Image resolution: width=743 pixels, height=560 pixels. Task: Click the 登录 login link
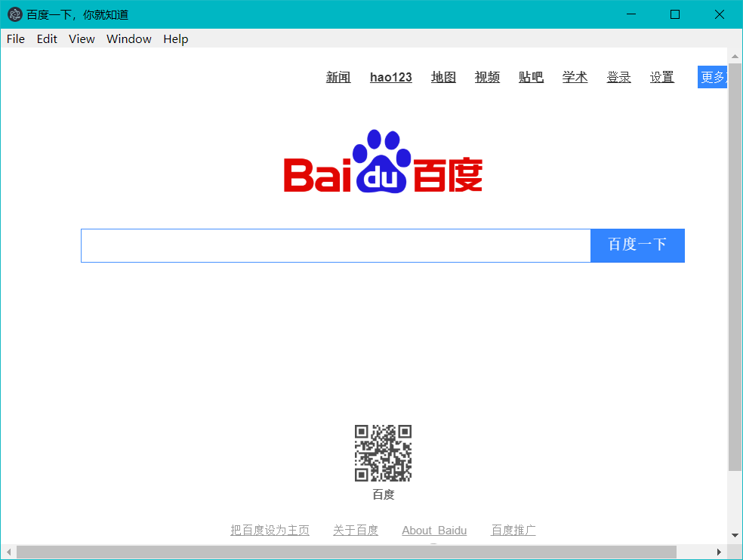[618, 77]
